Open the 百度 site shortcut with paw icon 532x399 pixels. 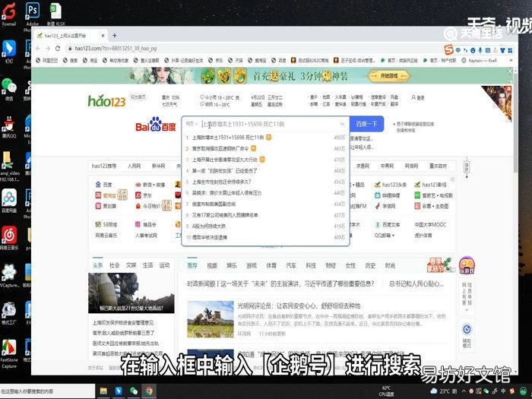coord(104,185)
